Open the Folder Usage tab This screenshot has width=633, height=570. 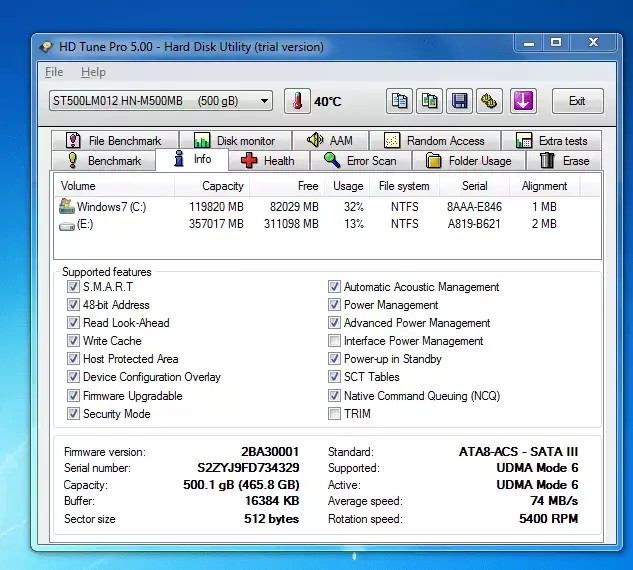469,161
